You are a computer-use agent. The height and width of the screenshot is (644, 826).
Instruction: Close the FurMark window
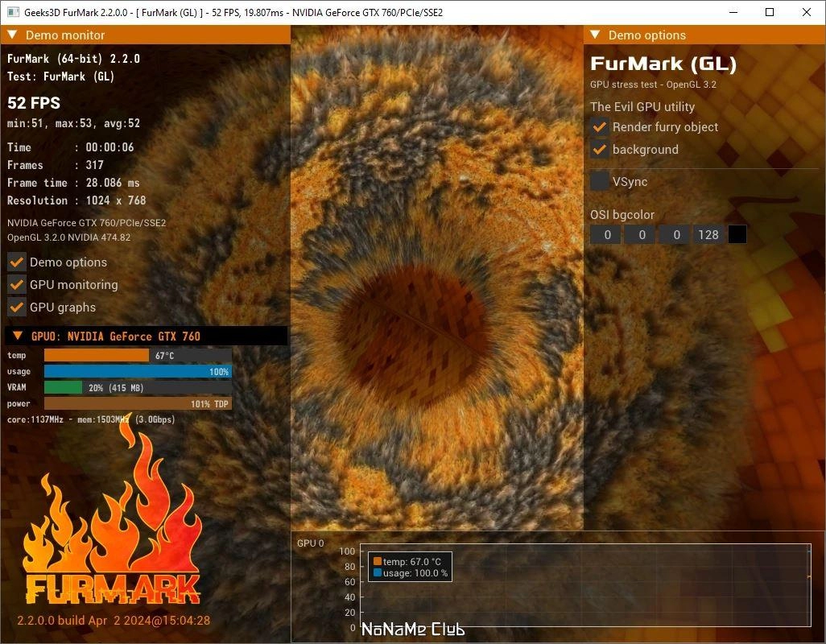807,12
